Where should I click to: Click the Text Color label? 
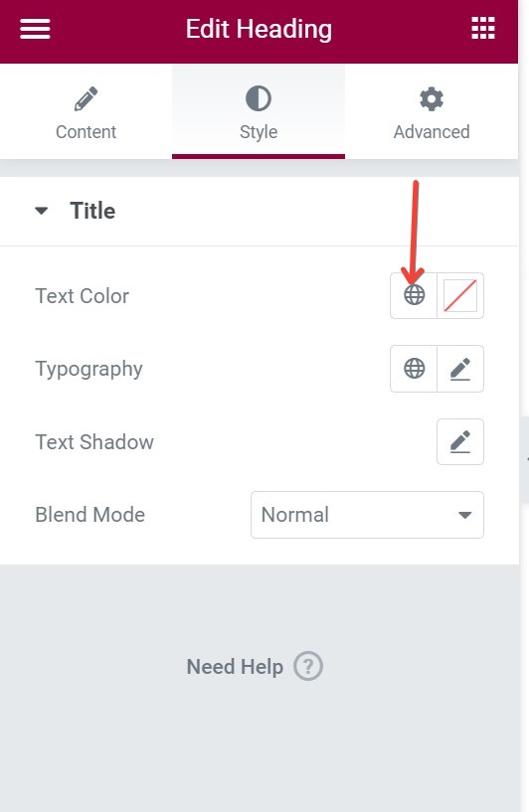(x=82, y=296)
